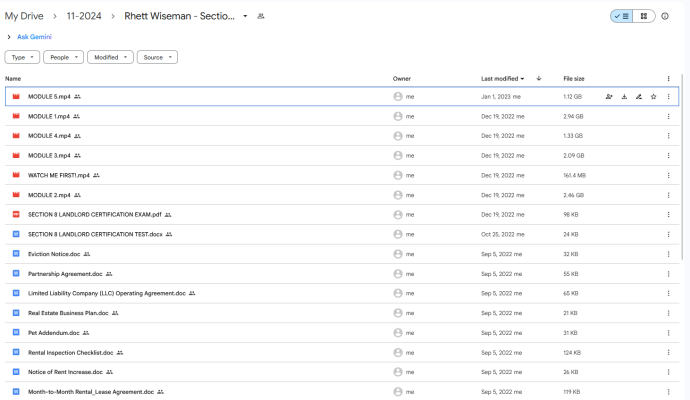Screen dimensions: 690x400
Task: Rename MODULE 5.mp4 with the pencil icon
Action: (638, 97)
